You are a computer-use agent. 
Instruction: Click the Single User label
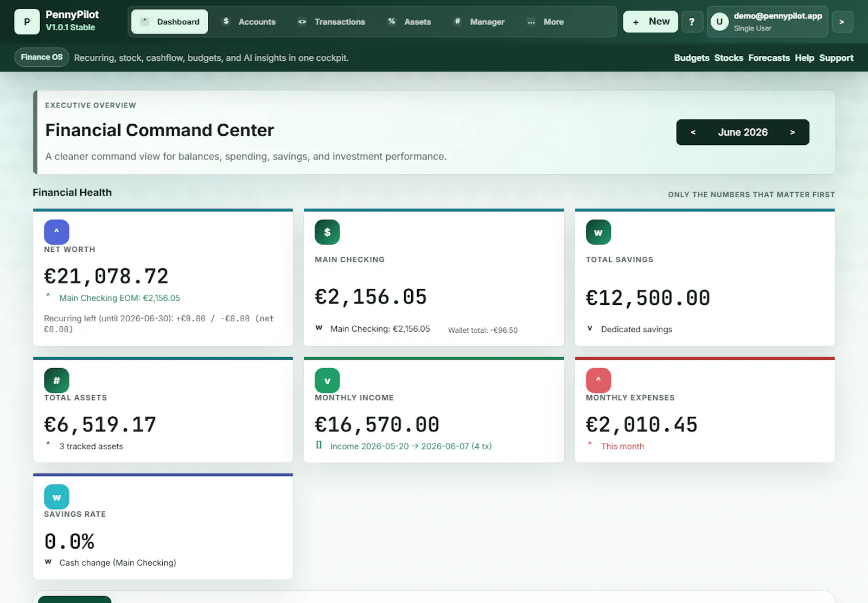tap(752, 28)
